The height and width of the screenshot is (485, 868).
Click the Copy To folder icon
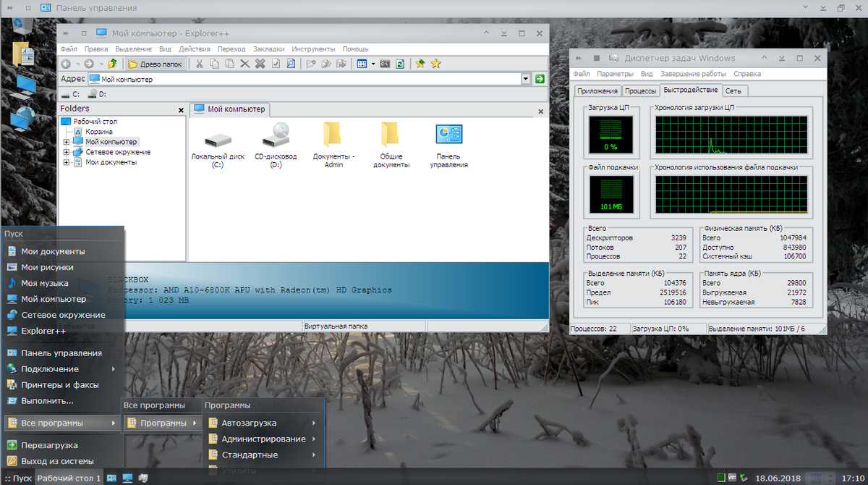pos(326,64)
